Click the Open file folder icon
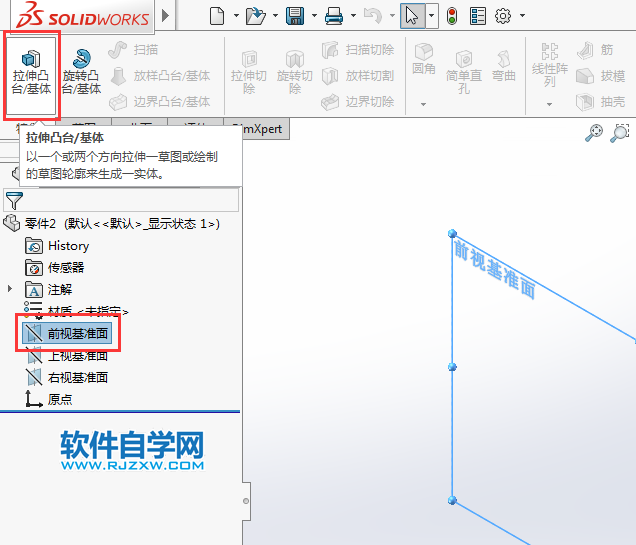The height and width of the screenshot is (545, 636). coord(255,15)
